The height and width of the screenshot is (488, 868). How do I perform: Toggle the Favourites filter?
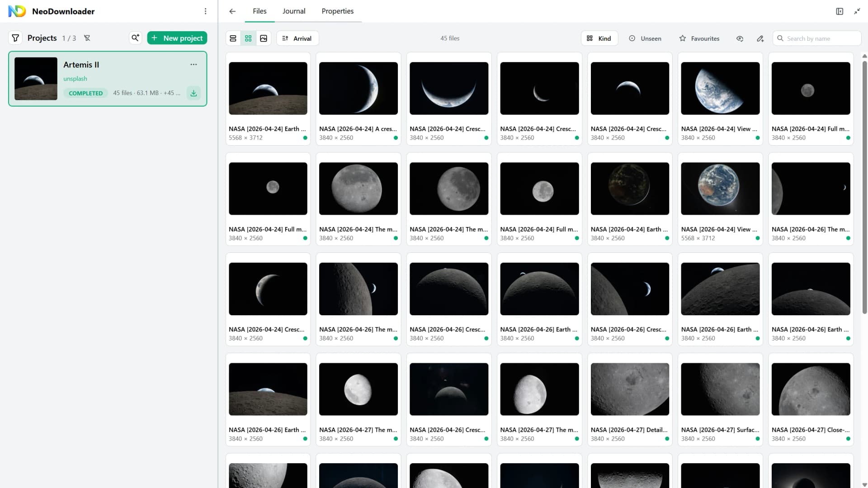click(x=699, y=38)
